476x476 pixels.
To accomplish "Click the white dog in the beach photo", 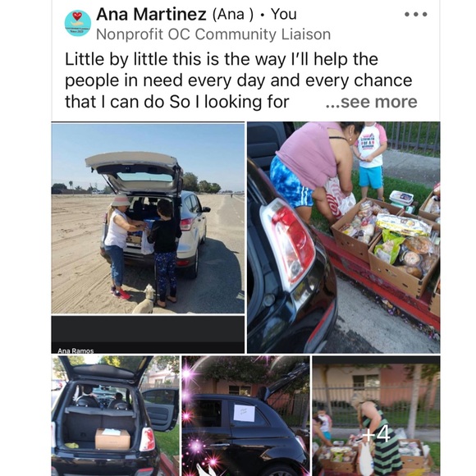I will pyautogui.click(x=144, y=299).
